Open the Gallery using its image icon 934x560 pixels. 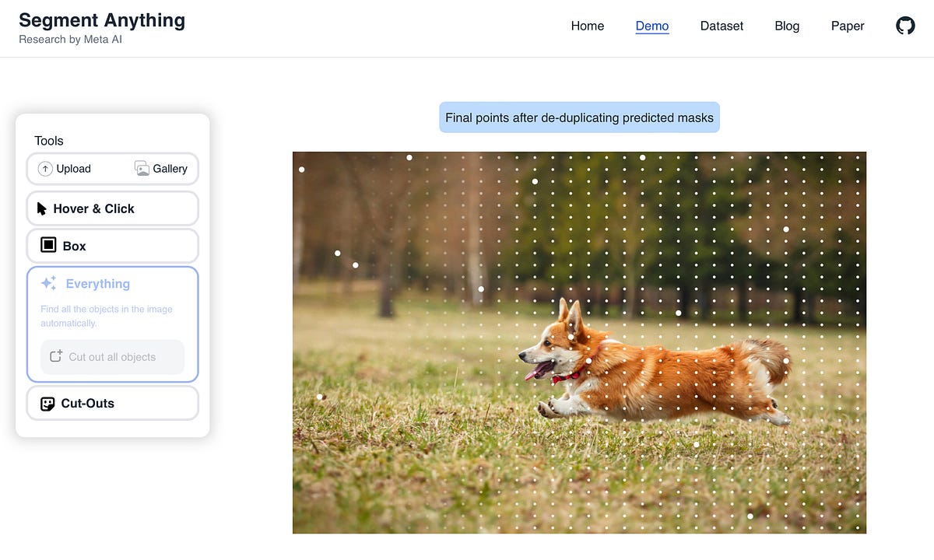[x=141, y=168]
